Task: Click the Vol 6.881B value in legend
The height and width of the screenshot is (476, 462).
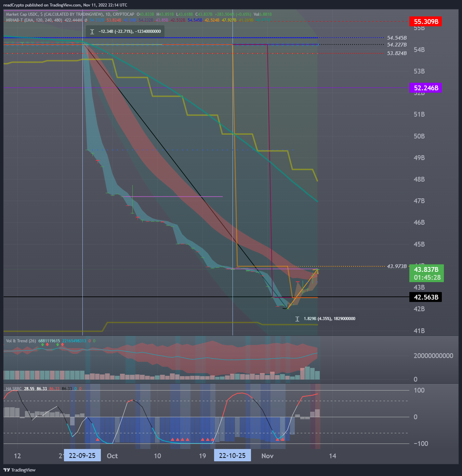Action: [263, 14]
